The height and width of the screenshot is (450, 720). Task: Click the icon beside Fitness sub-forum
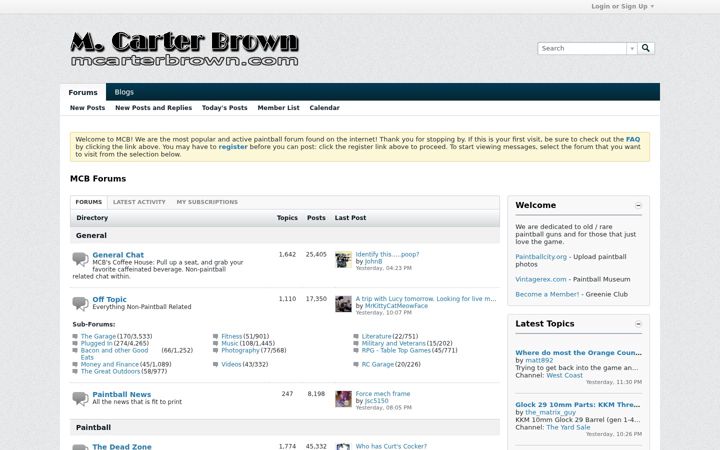pyautogui.click(x=215, y=337)
